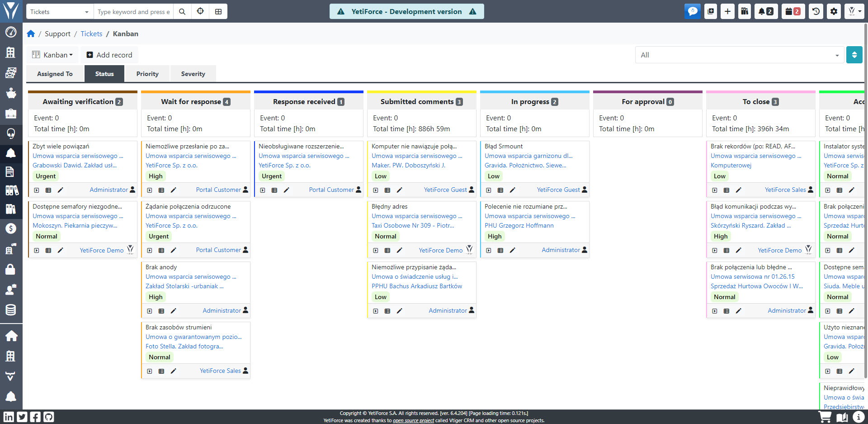
Task: Open the briefcase icon in sidebar
Action: point(11,113)
